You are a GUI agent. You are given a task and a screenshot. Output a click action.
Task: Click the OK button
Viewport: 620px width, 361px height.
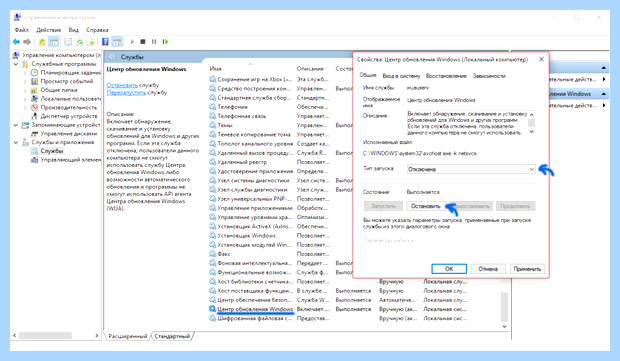pos(449,269)
